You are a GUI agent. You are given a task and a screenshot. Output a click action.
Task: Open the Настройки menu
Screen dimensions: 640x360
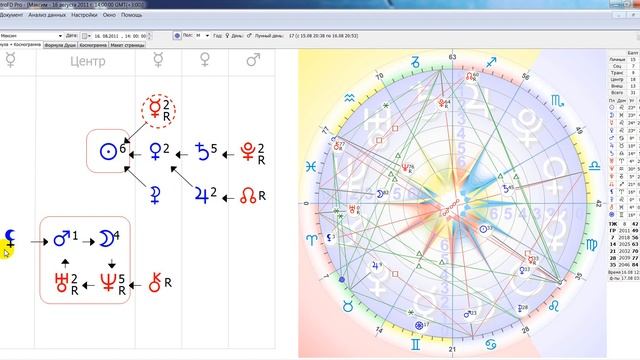click(x=84, y=15)
